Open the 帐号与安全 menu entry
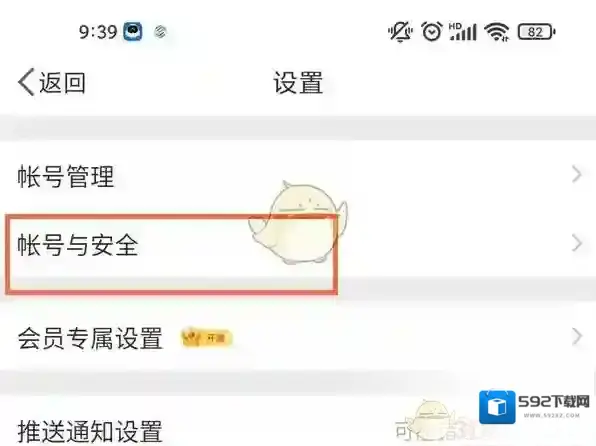 point(298,245)
